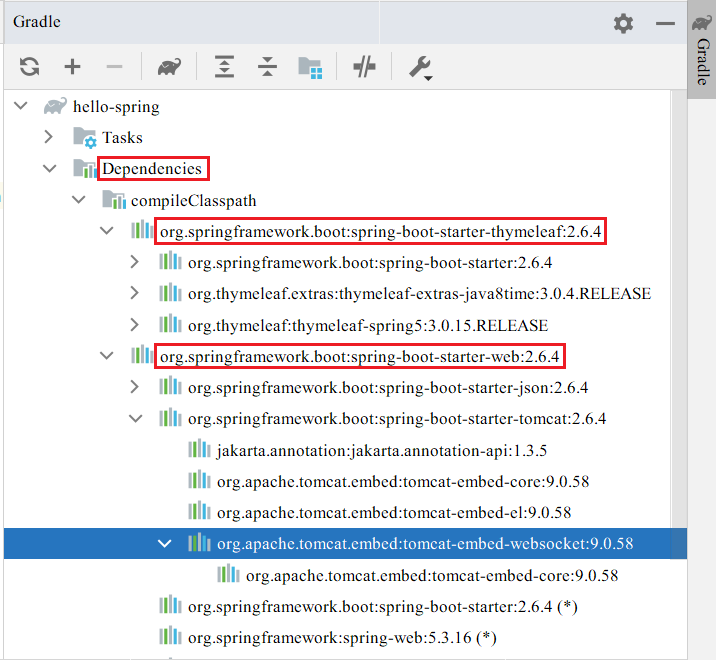Viewport: 716px width, 660px height.
Task: Click library icon beside jakarta.annotation-api
Action: (199, 449)
